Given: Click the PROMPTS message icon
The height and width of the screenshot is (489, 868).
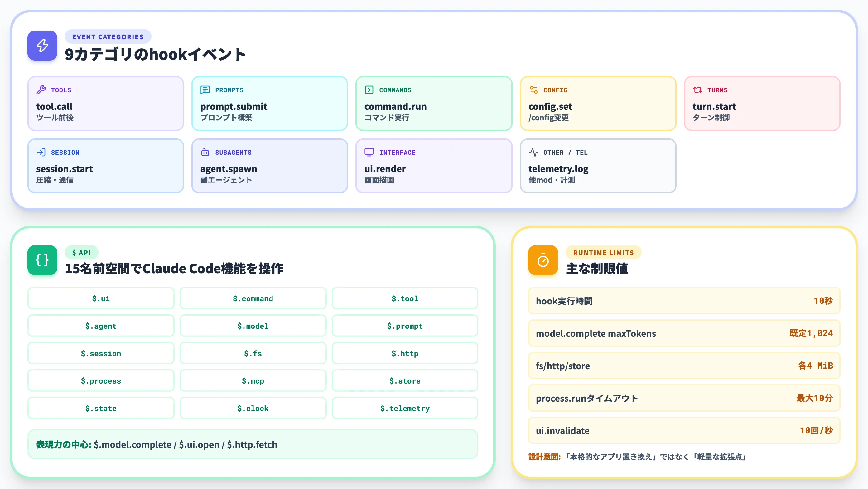Looking at the screenshot, I should 205,90.
